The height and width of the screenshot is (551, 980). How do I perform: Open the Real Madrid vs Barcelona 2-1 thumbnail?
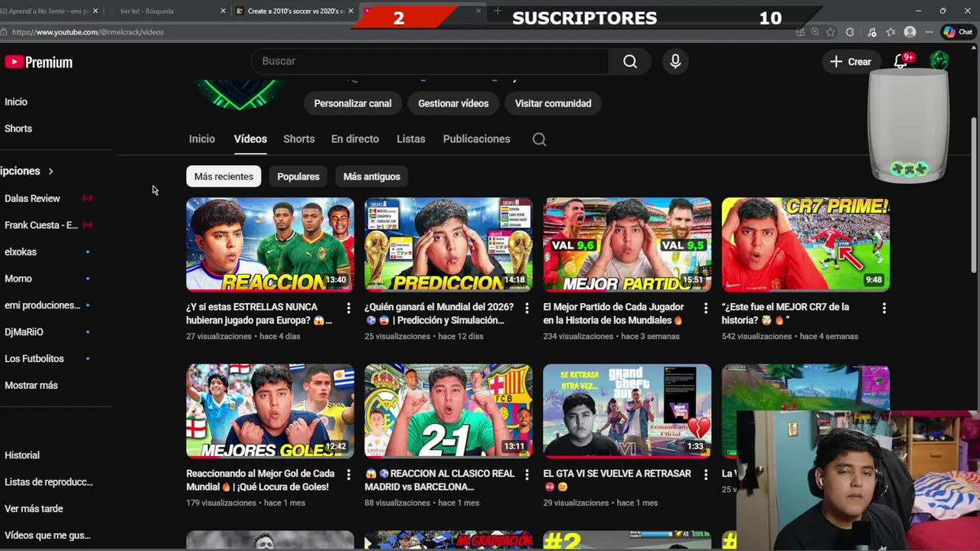[449, 411]
